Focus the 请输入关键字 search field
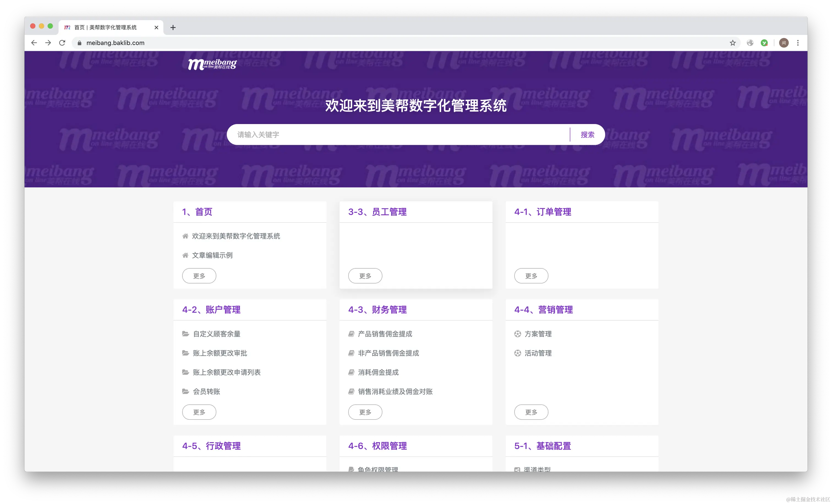Viewport: 832px width, 504px height. tap(398, 135)
